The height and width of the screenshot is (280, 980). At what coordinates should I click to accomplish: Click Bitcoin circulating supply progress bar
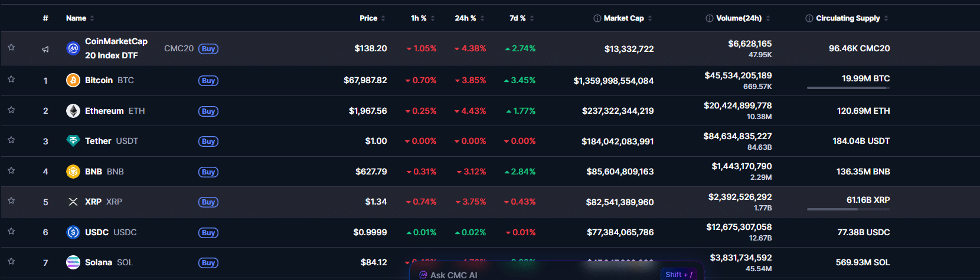tap(848, 88)
